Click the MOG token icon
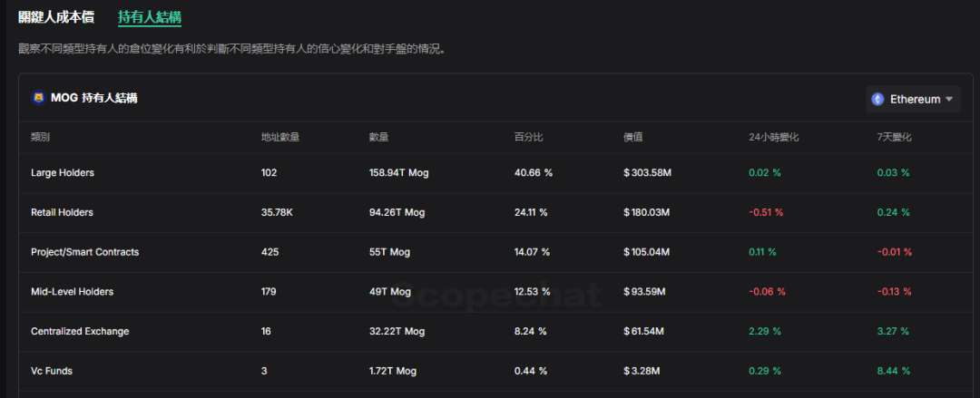Screen dimensions: 980x398 pos(39,98)
